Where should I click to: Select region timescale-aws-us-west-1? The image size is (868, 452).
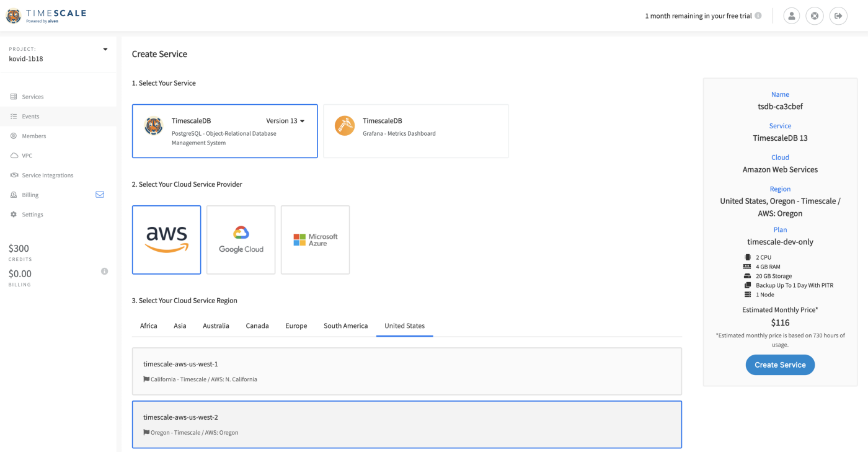[407, 371]
